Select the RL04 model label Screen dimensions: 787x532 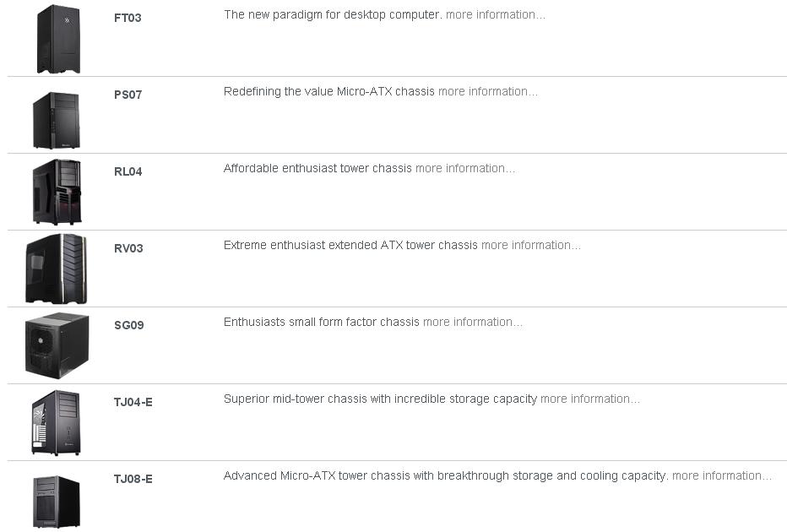pos(128,171)
